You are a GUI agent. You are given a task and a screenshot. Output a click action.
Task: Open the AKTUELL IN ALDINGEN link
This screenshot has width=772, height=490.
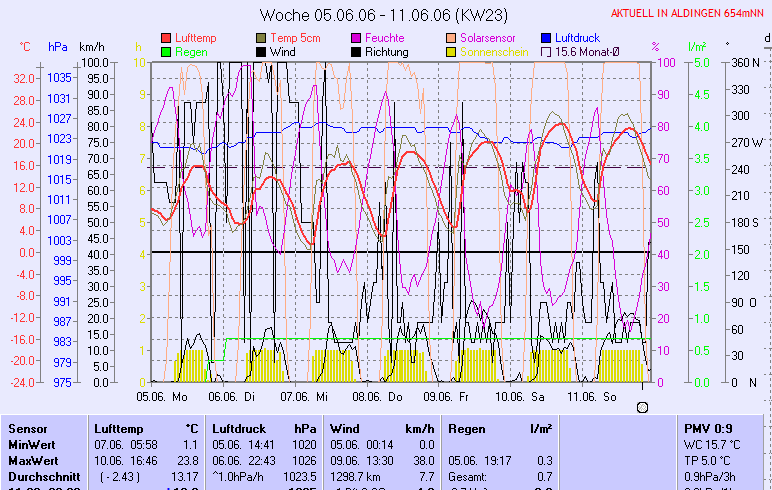point(688,13)
